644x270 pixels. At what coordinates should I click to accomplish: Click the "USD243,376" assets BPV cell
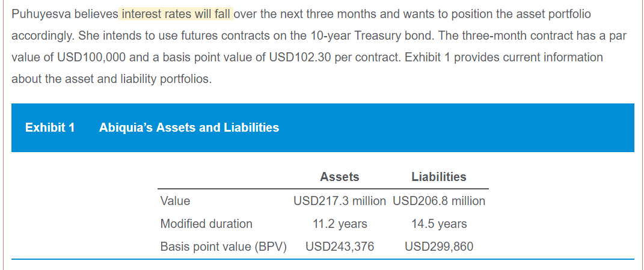click(x=340, y=247)
